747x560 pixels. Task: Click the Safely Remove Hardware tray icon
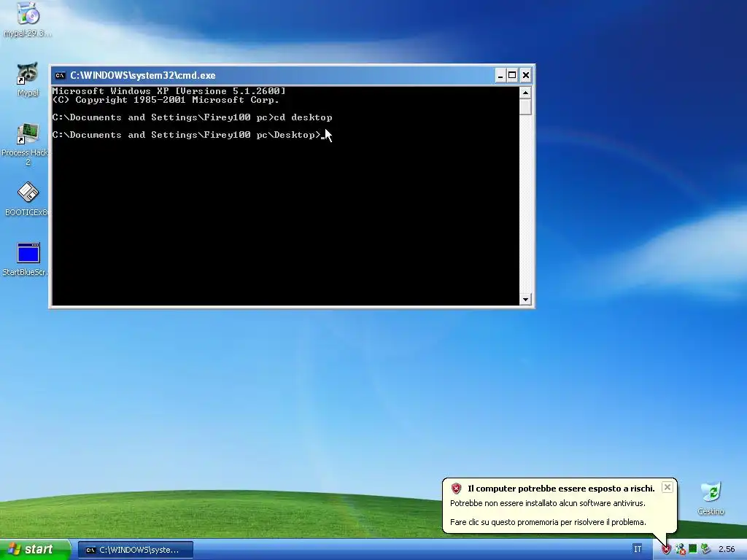pyautogui.click(x=705, y=550)
